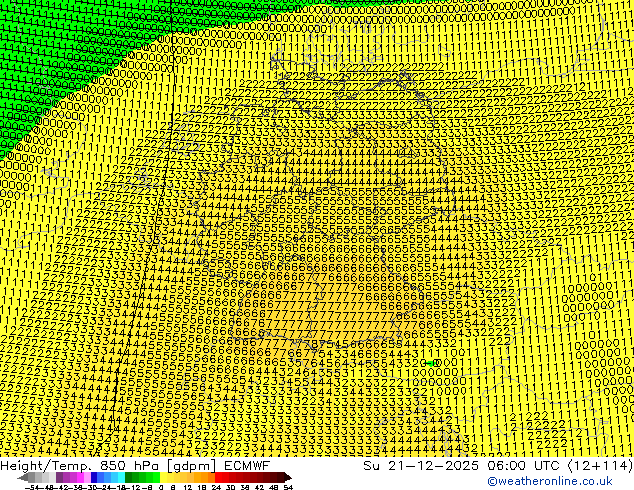634x490 pixels.
Task: Click the (12+114) forecast hour label
Action: 600,465
